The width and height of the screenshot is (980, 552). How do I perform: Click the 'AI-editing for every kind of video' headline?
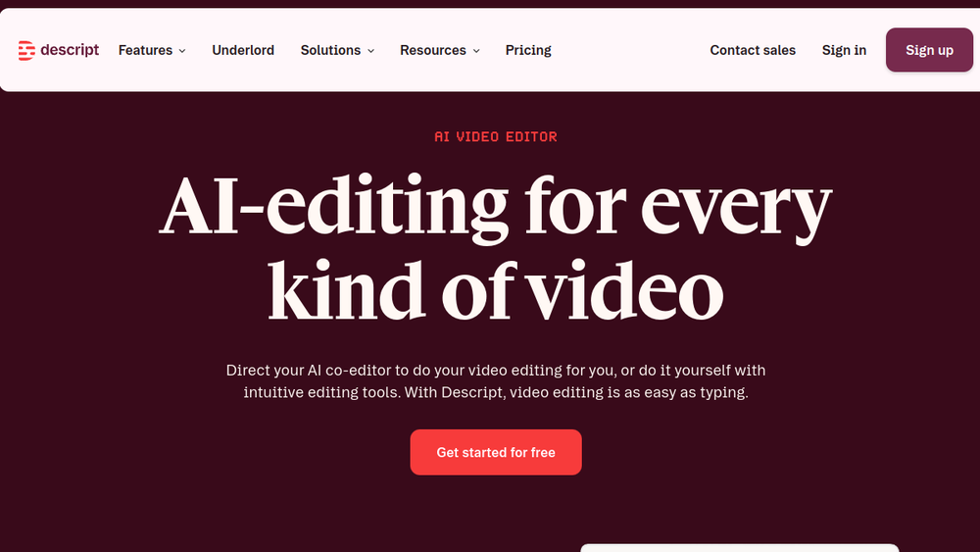point(496,247)
